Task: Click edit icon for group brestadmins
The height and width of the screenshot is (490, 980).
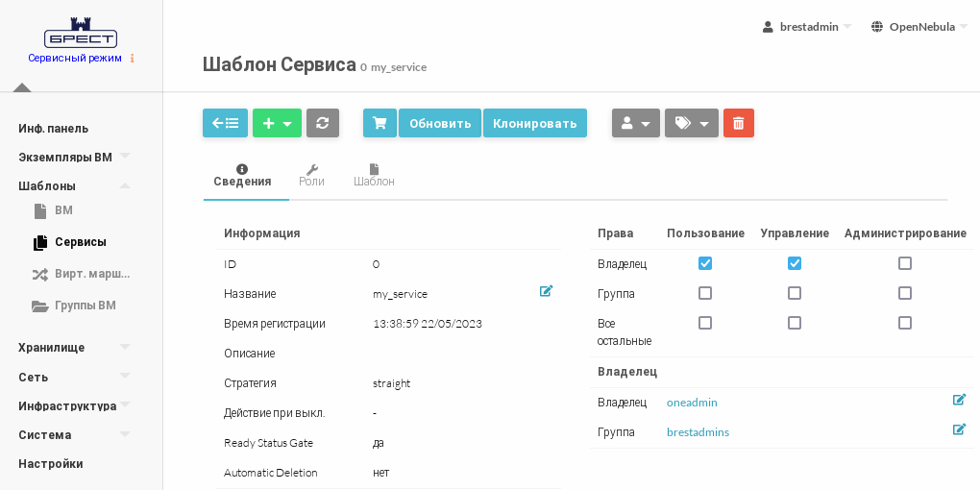Action: [959, 429]
